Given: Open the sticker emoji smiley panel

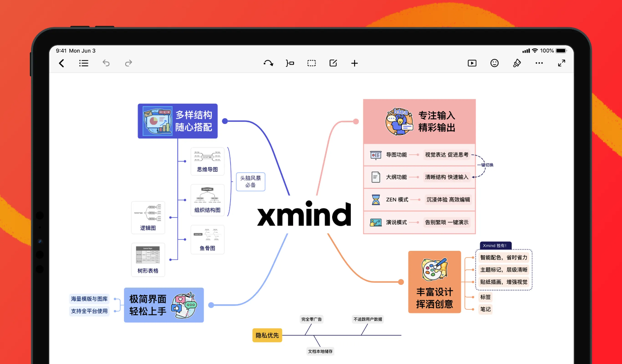Looking at the screenshot, I should 494,63.
